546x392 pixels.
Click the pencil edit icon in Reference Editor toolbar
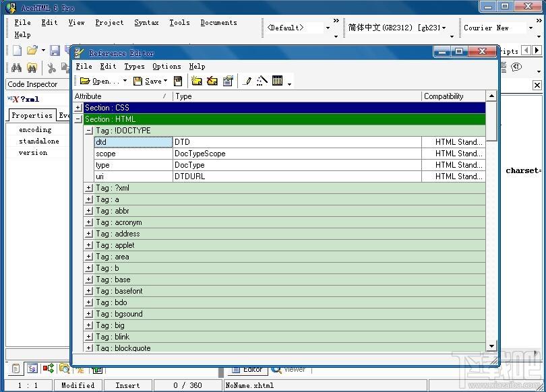tap(247, 81)
